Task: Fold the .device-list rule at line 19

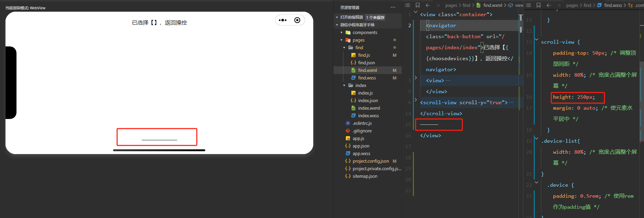Action: 536,139
